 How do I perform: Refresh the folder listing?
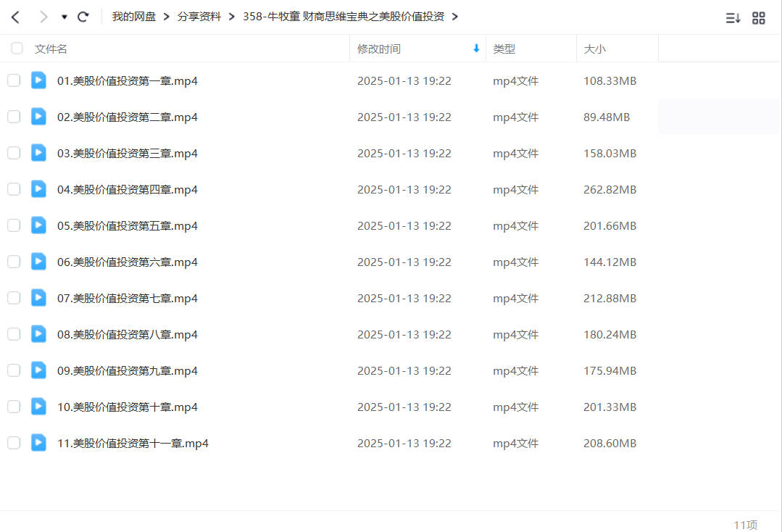coord(83,17)
